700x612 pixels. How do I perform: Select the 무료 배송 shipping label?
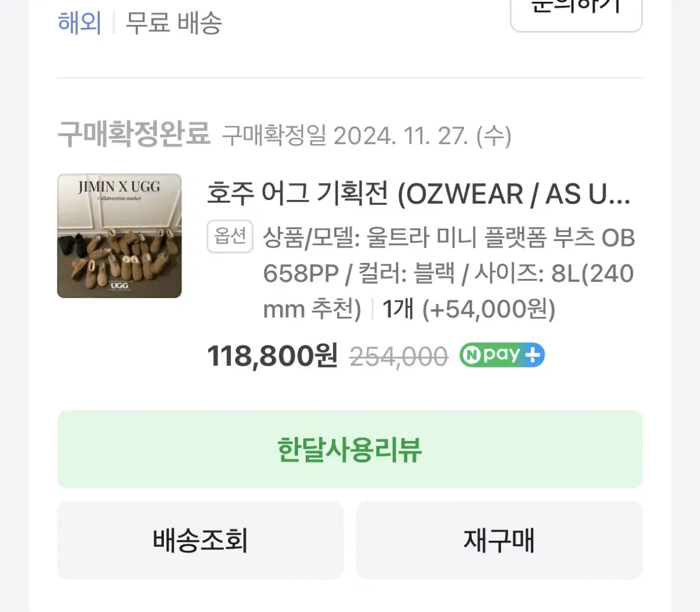coord(174,23)
